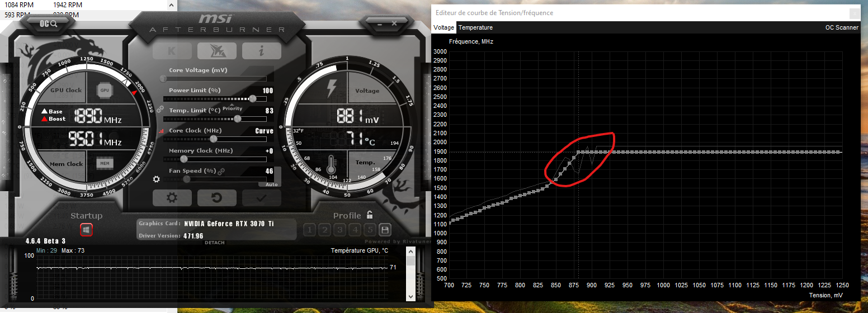The width and height of the screenshot is (868, 313).
Task: Open curve editor via Core Clock bars icon
Action: (x=162, y=131)
